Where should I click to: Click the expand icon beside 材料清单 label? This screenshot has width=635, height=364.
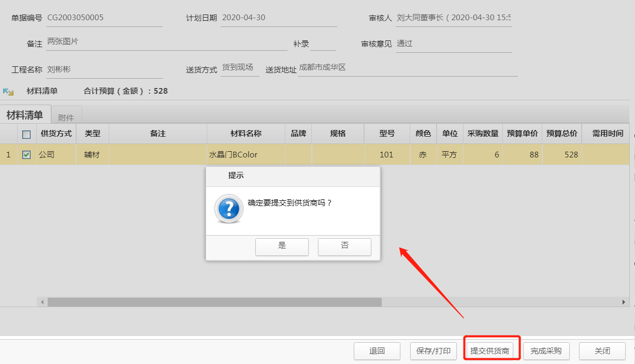pyautogui.click(x=8, y=92)
